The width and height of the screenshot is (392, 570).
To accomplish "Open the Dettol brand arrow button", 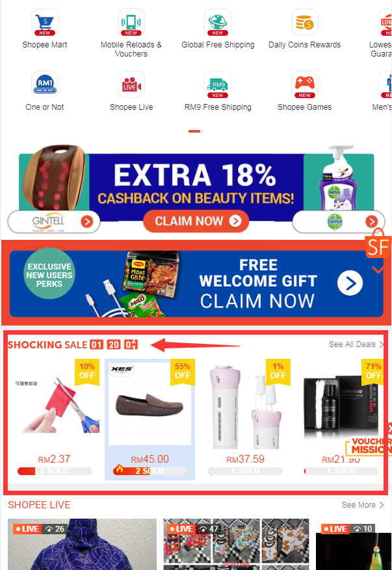I will pos(371,222).
